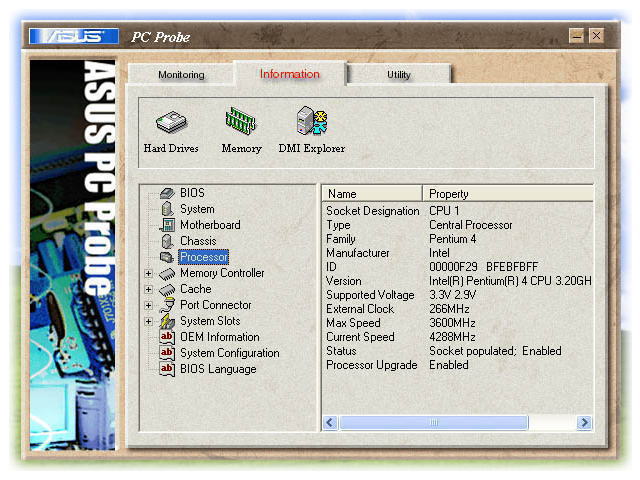Click the OEM Information ab icon
The height and width of the screenshot is (480, 640).
pos(167,337)
